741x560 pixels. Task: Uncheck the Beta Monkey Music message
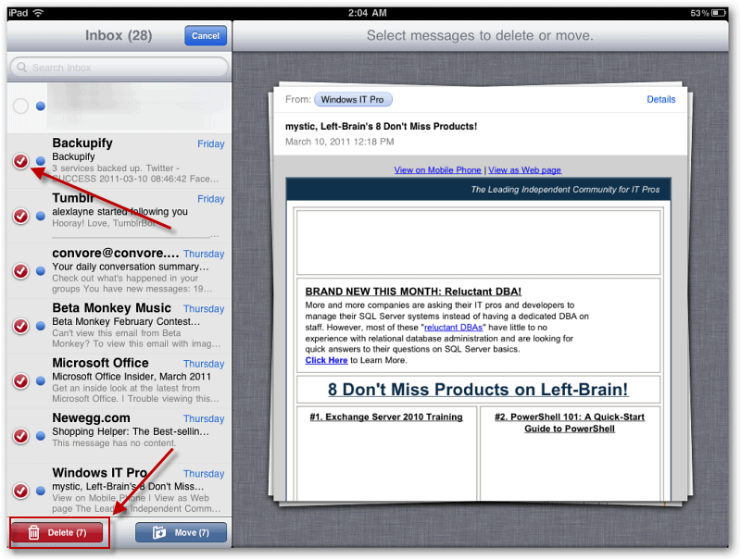(20, 326)
